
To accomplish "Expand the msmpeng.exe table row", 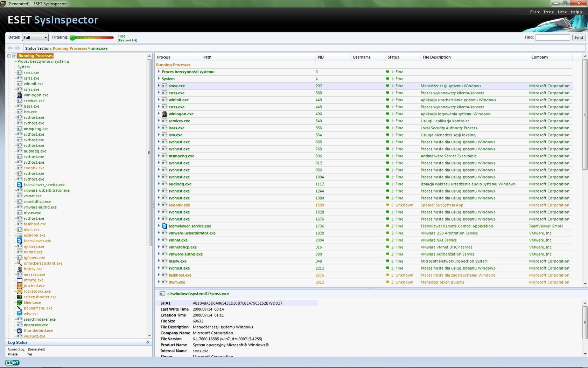I will [x=159, y=156].
